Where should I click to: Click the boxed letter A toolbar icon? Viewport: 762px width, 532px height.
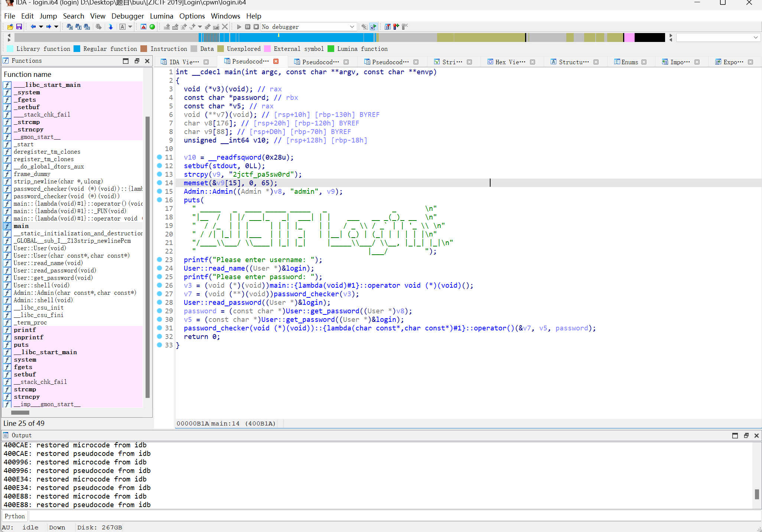pyautogui.click(x=123, y=27)
